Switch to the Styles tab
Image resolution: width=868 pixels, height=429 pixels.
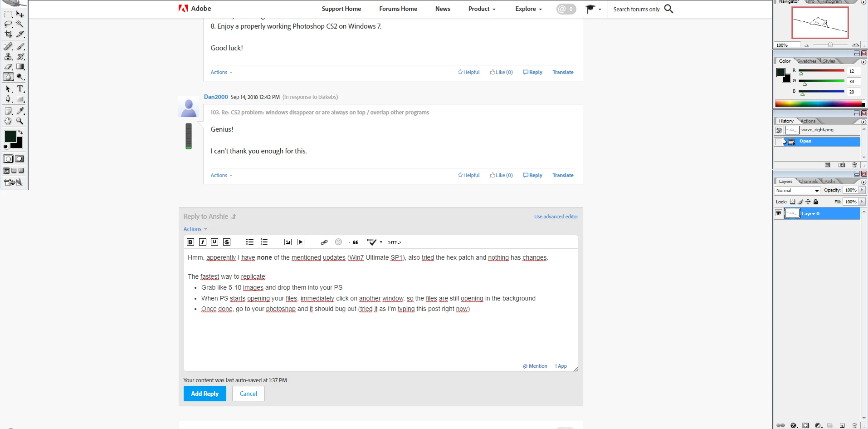[829, 61]
